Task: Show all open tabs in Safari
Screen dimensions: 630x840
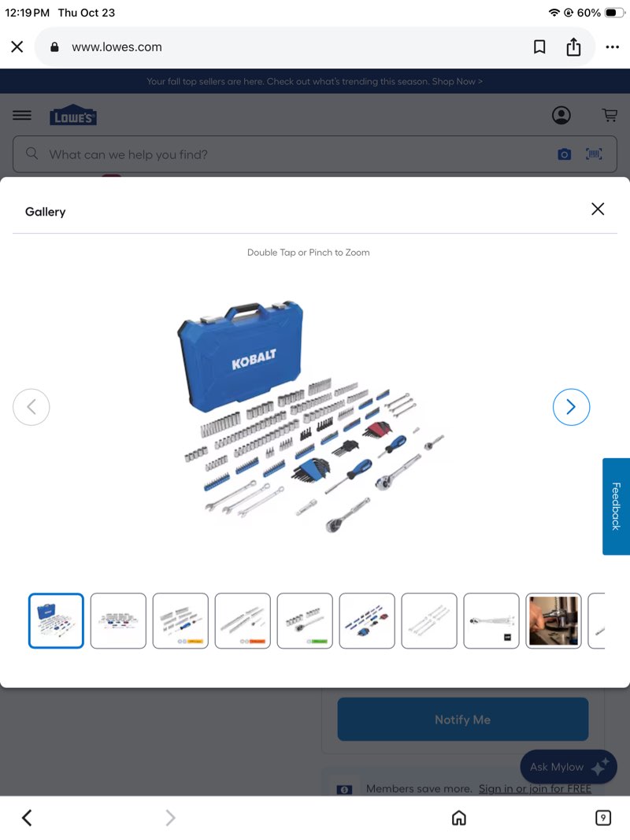Action: 602,817
